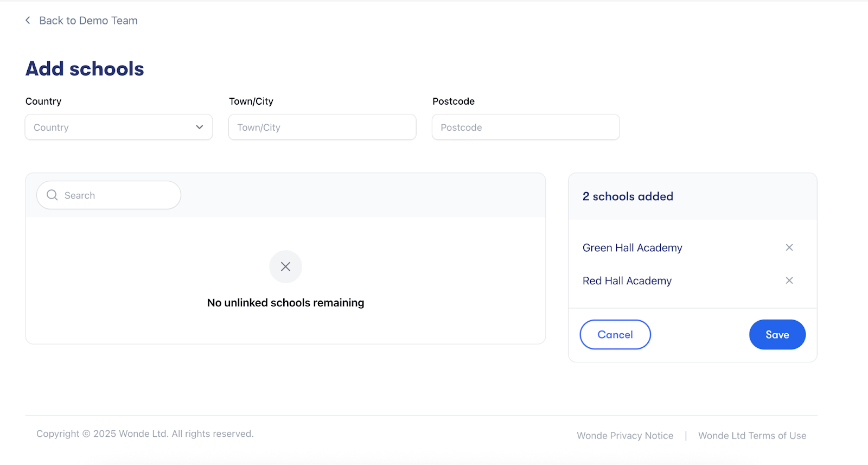Remove Red Hall Academy from added schools
This screenshot has width=868, height=465.
(x=789, y=281)
